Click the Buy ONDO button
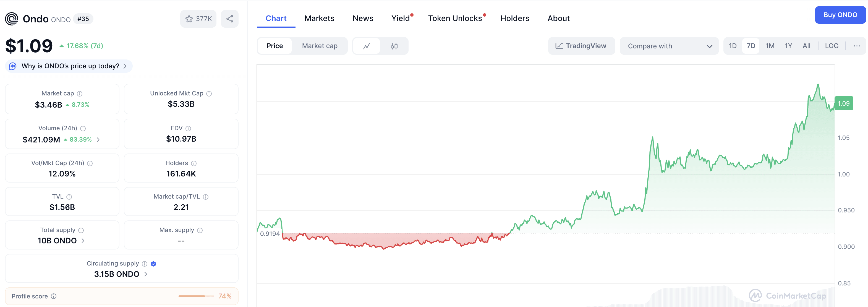 840,15
